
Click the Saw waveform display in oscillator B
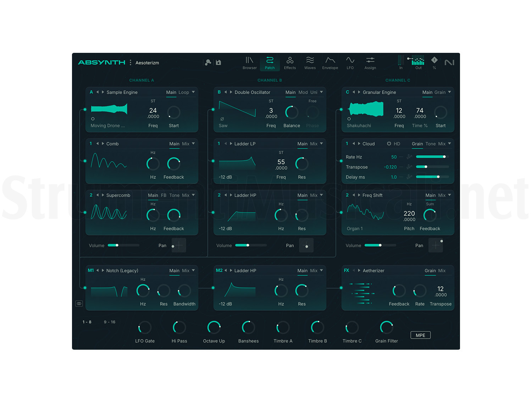237,109
